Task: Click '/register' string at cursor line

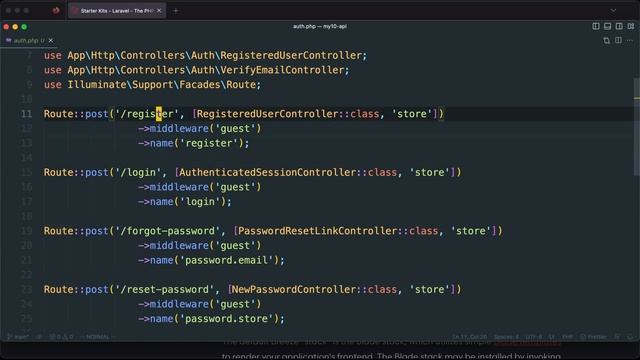Action: 147,114
